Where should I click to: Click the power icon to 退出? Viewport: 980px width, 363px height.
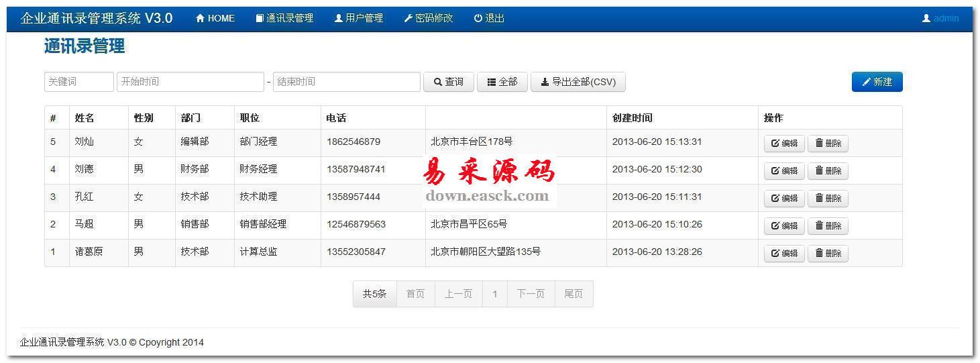[x=478, y=19]
